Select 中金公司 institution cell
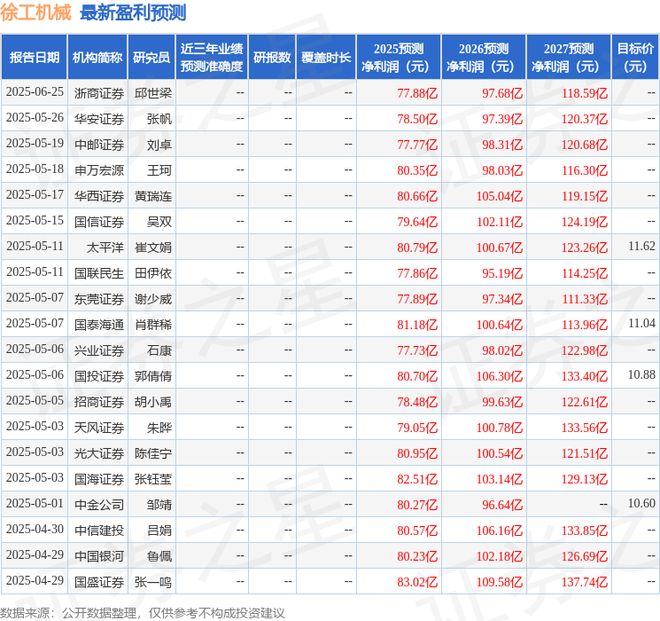The width and height of the screenshot is (660, 621). click(99, 505)
